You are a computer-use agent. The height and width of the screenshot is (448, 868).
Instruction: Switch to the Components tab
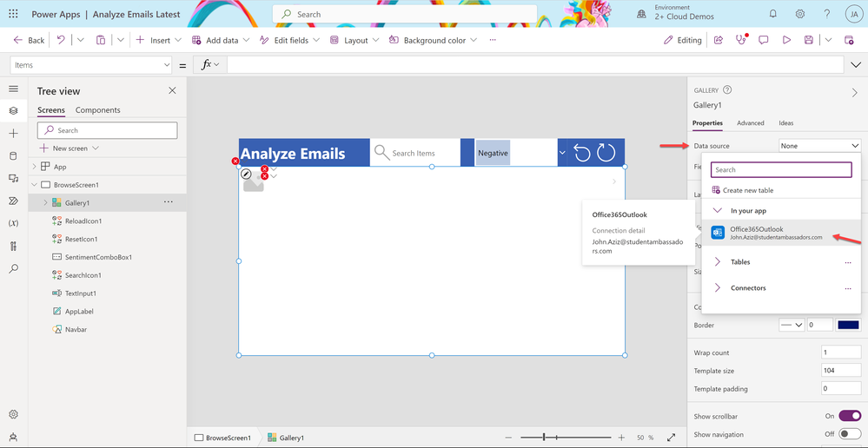[x=97, y=110]
